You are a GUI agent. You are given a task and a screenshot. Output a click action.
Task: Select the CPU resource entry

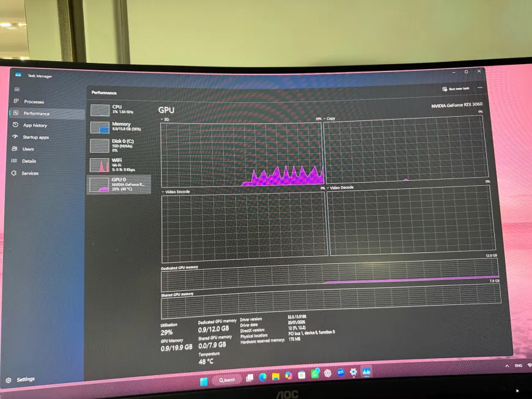click(x=119, y=109)
